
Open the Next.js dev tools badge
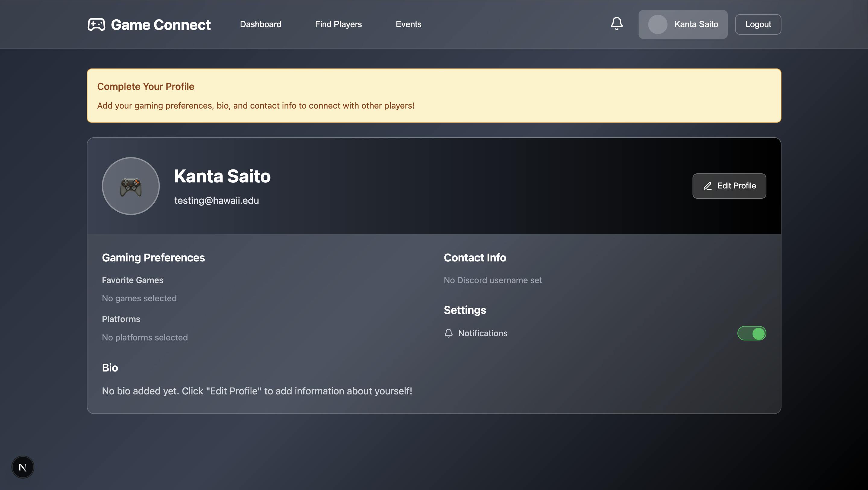tap(23, 467)
